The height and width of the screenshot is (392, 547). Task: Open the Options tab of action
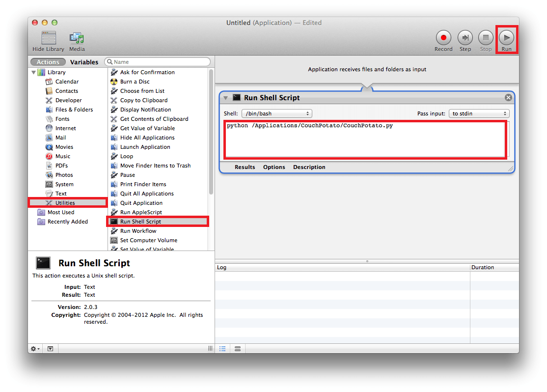[274, 167]
